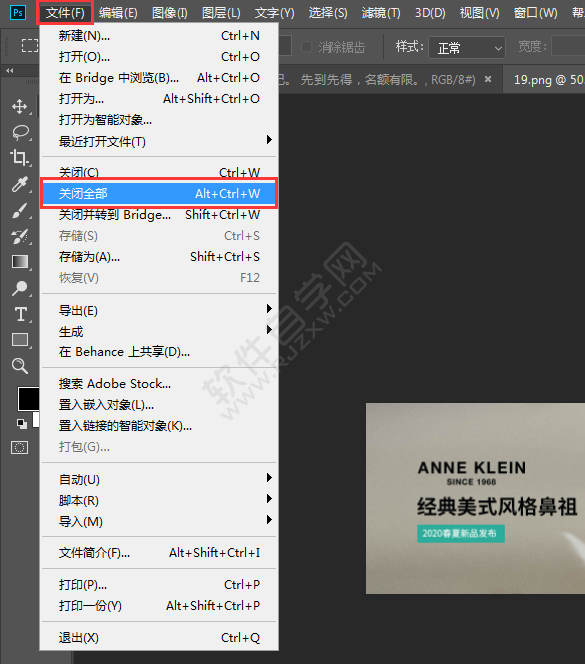Viewport: 585px width, 664px height.
Task: Choose 在 Behance 上共享(D)... entry
Action: click(x=159, y=352)
